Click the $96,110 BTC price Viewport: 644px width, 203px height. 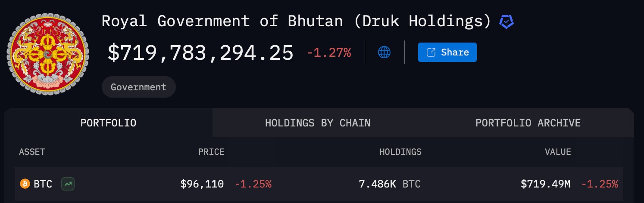click(x=202, y=184)
